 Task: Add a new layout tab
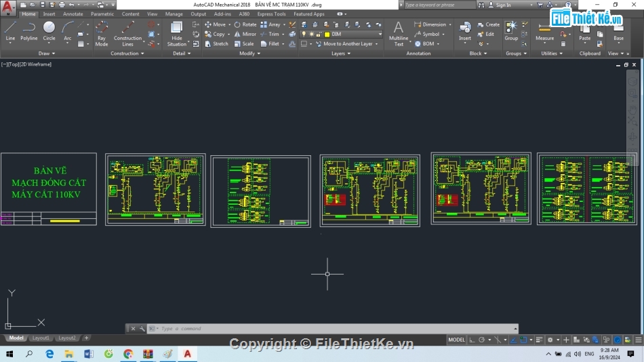pyautogui.click(x=86, y=338)
